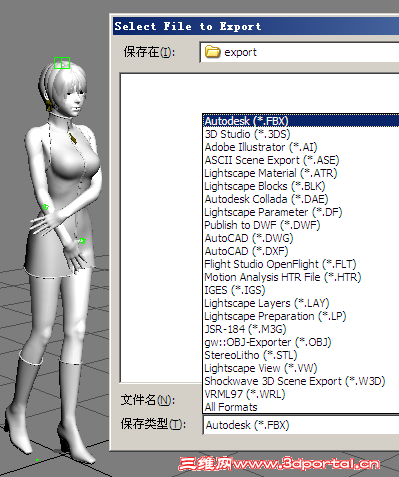Viewport: 399px width, 477px height.
Task: Select Lightscape Preparation (*.LP) entry
Action: (301, 316)
